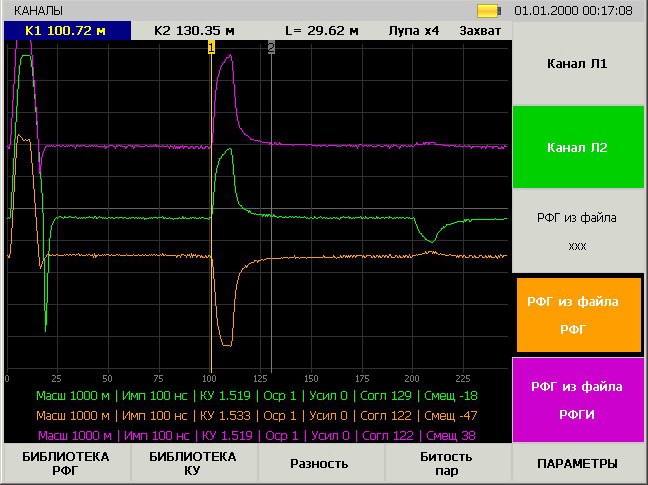Image resolution: width=648 pixels, height=485 pixels.
Task: Click magenta parameter Согл 122
Action: point(388,435)
